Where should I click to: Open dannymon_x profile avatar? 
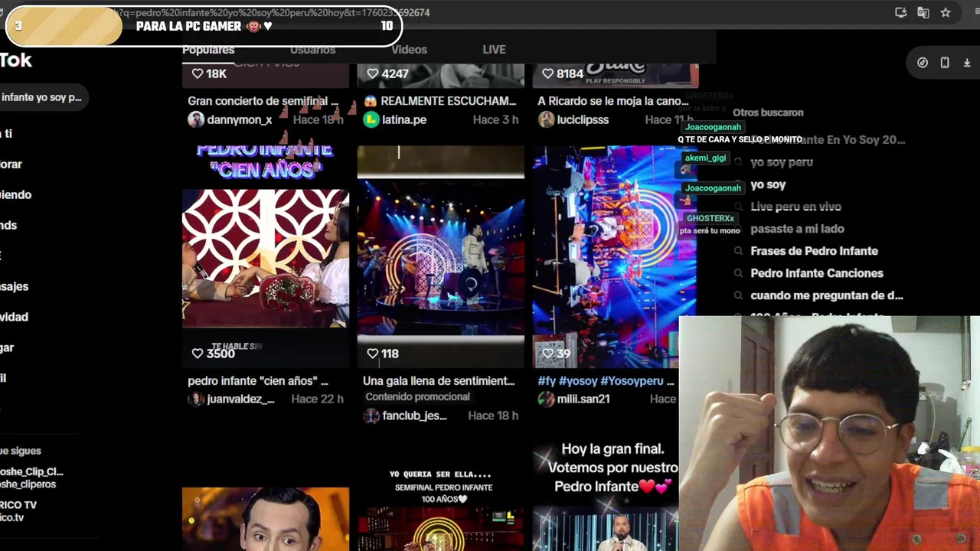(196, 119)
